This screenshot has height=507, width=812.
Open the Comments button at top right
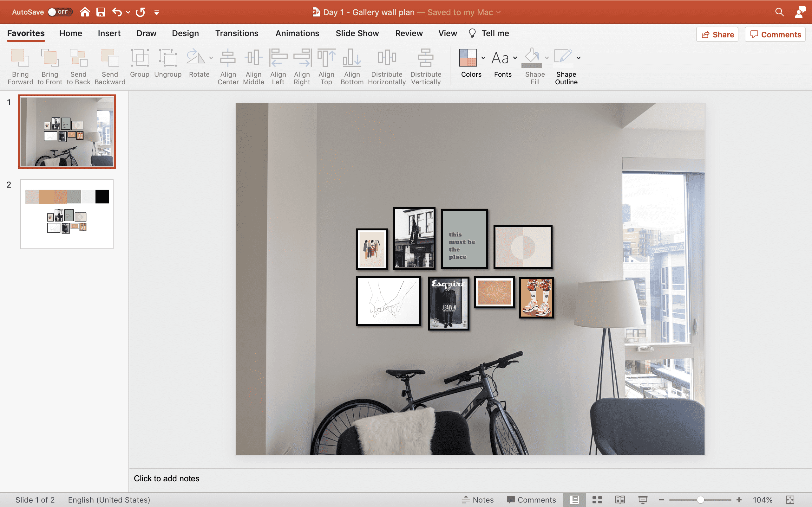pyautogui.click(x=775, y=35)
